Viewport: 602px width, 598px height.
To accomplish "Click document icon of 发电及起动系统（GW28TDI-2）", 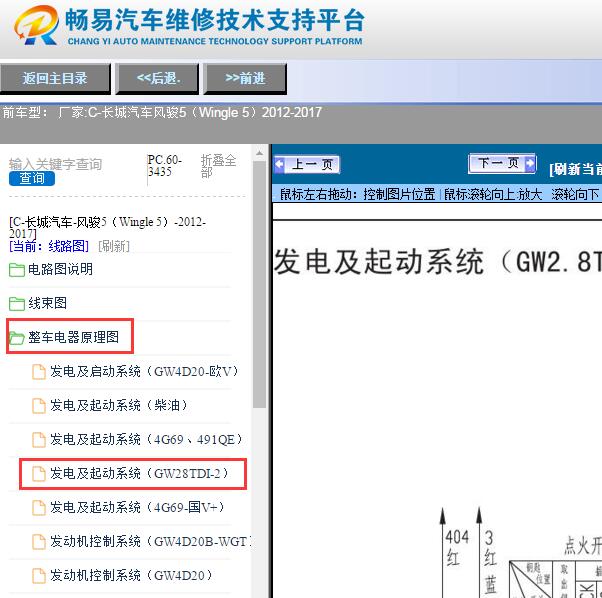I will pos(38,474).
